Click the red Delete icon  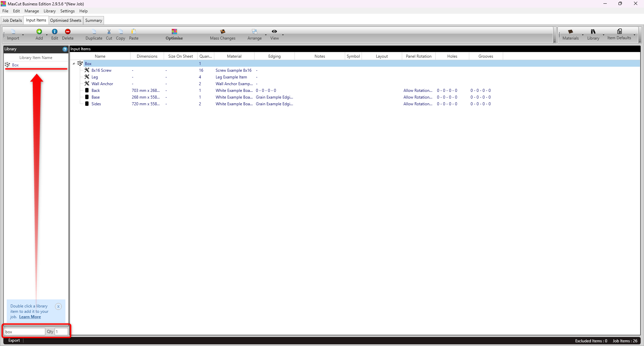[x=68, y=32]
